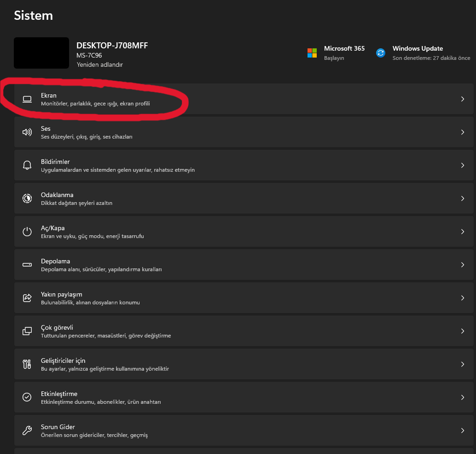This screenshot has height=454, width=476.
Task: Click 'Ses düzeyleri, çıkış, giriş, ses cihazları'
Action: pyautogui.click(x=87, y=137)
